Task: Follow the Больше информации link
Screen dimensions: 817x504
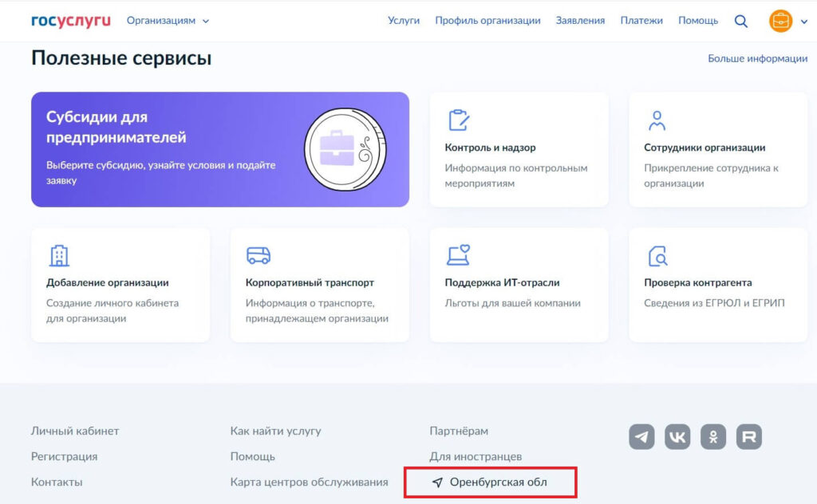Action: [x=757, y=58]
